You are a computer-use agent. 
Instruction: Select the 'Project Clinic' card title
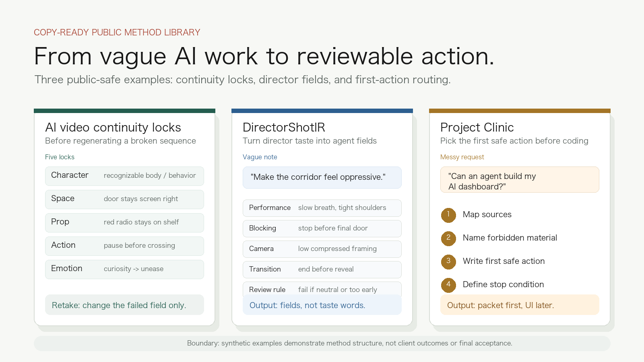tap(477, 128)
